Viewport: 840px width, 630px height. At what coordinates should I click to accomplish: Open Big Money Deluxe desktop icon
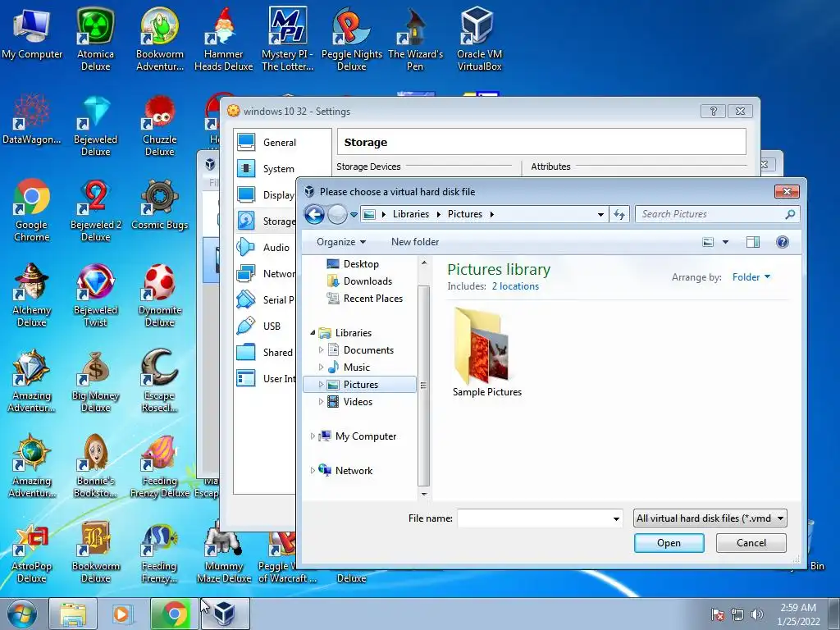95,381
